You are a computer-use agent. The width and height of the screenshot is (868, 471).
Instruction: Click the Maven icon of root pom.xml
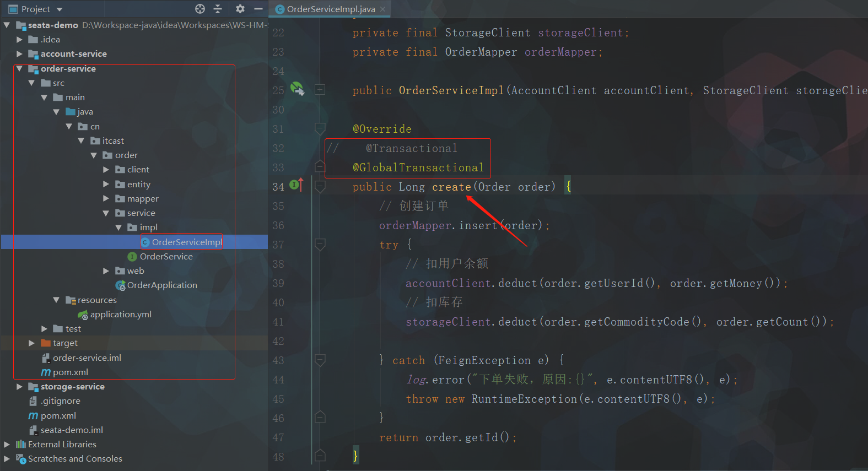coord(33,416)
